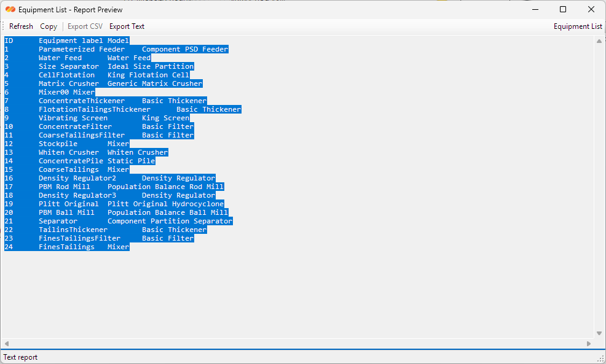The image size is (606, 364).
Task: Click the Equipment List label at right
Action: click(x=577, y=26)
